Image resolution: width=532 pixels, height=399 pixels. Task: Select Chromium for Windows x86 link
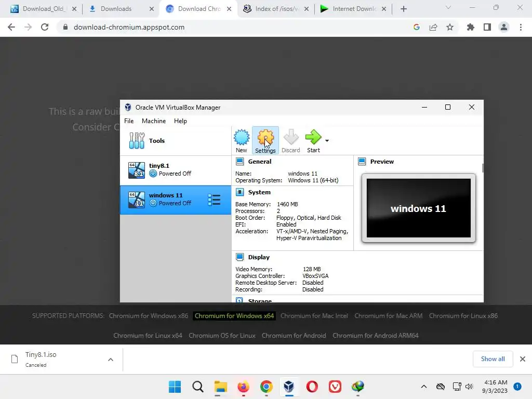(148, 315)
